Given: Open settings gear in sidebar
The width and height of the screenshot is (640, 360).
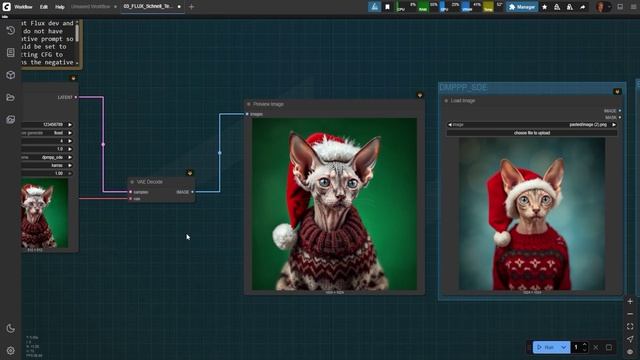Looking at the screenshot, I should [11, 351].
